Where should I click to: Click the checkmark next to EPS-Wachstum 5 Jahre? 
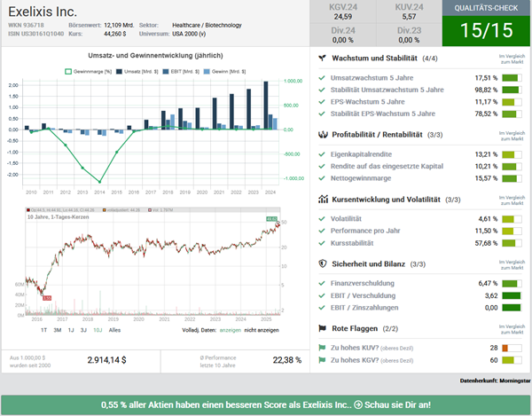(x=322, y=102)
